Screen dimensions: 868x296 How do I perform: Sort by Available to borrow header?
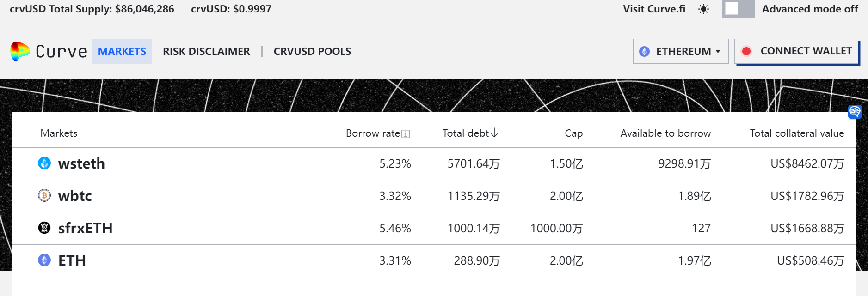coord(665,133)
